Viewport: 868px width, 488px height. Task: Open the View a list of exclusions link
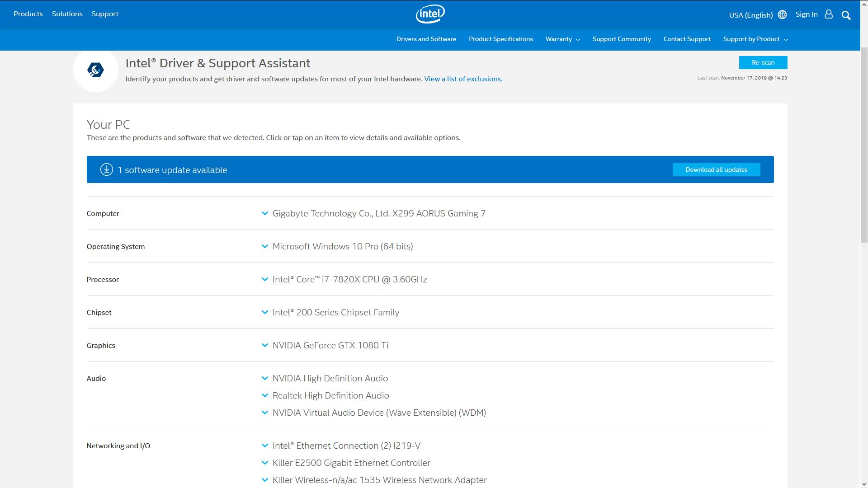pyautogui.click(x=462, y=79)
